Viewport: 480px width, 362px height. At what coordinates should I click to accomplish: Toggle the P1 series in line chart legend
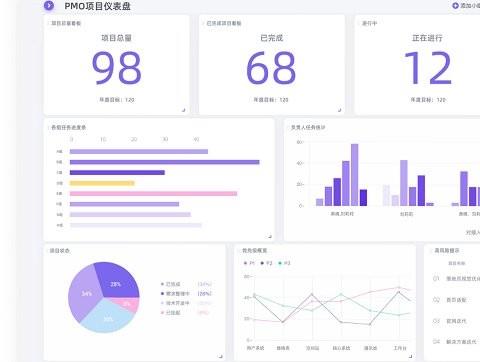pyautogui.click(x=249, y=263)
